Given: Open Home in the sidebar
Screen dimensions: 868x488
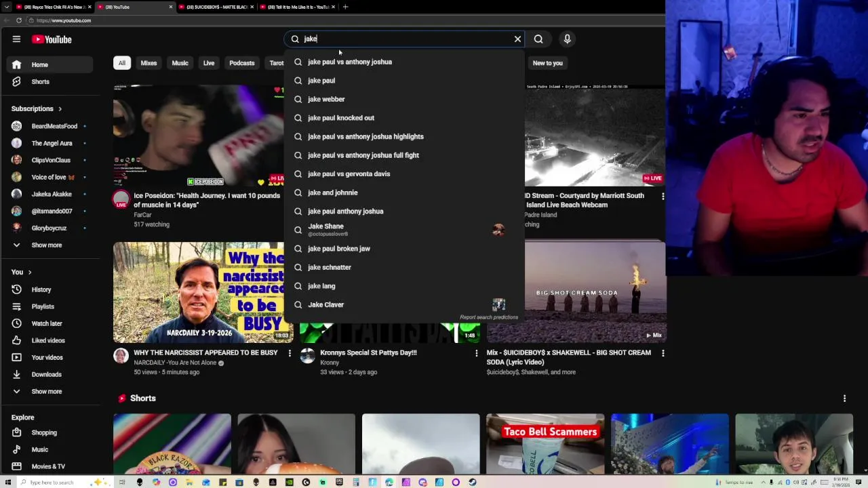Looking at the screenshot, I should (x=50, y=64).
